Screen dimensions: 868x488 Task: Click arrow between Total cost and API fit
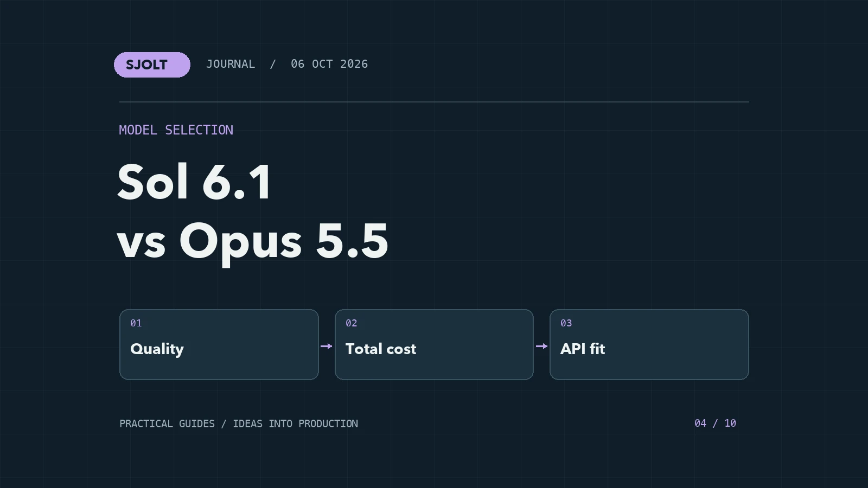point(542,346)
